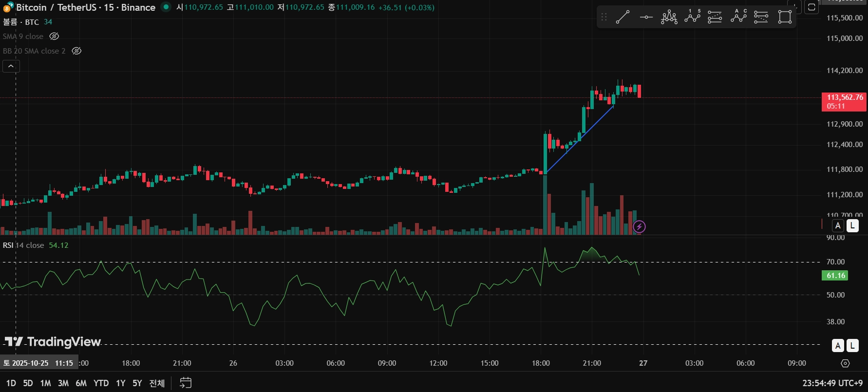Screen dimensions: 868x392
Task: Click the 전체 range button
Action: tap(157, 383)
